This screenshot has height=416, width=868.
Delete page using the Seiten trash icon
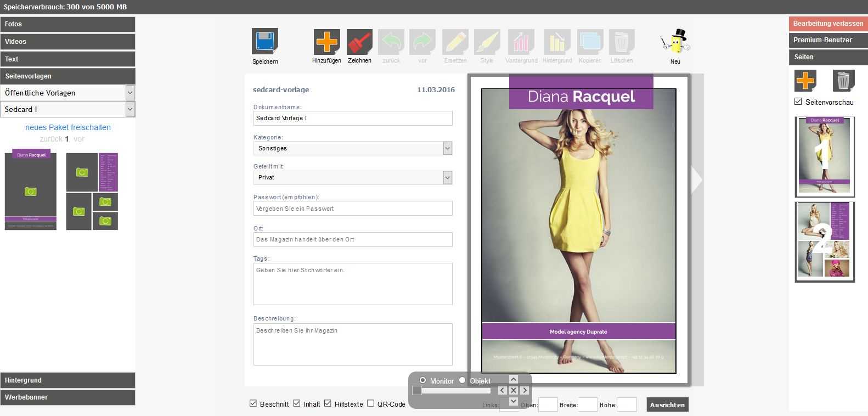click(x=843, y=81)
